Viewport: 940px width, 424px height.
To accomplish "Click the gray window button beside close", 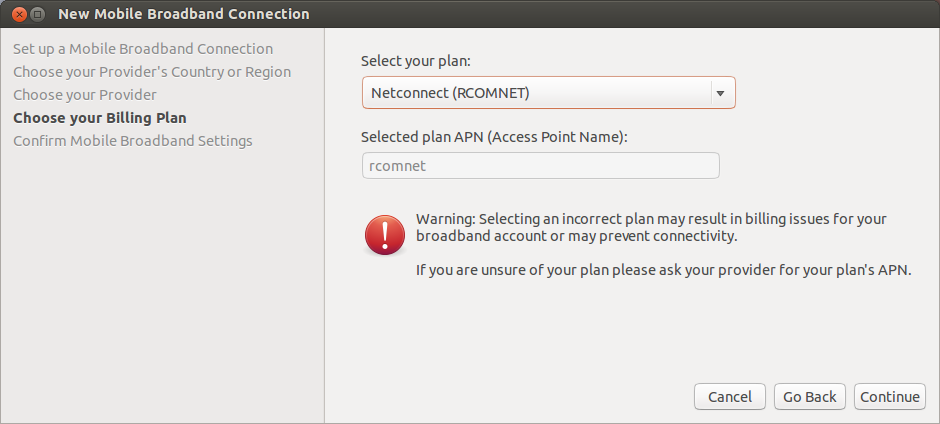I will coord(37,13).
